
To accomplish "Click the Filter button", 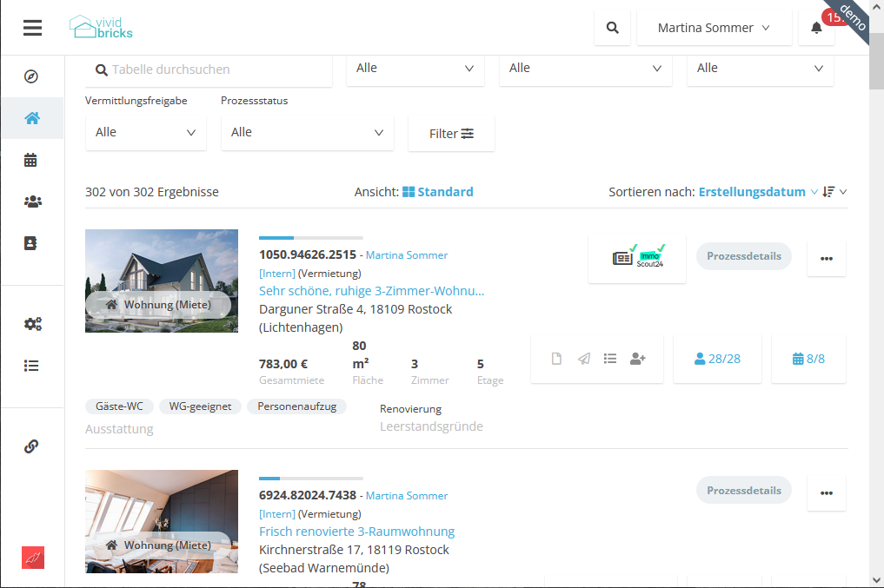I will point(451,134).
